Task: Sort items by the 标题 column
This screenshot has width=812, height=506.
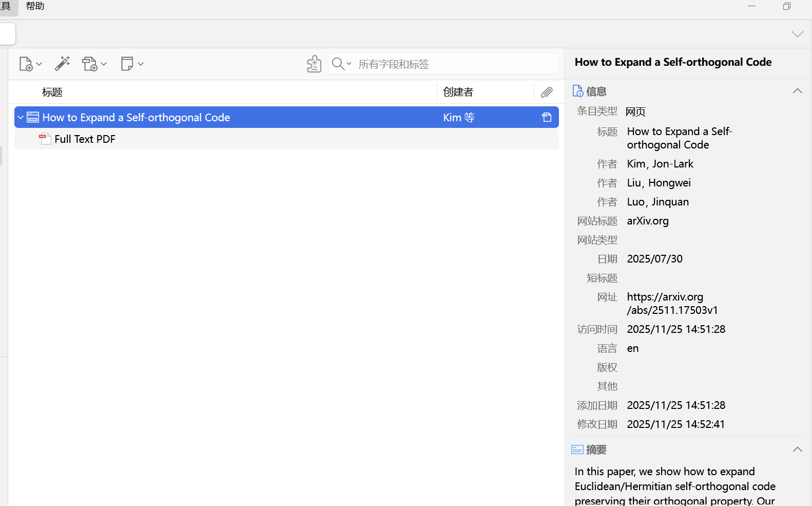Action: tap(52, 92)
